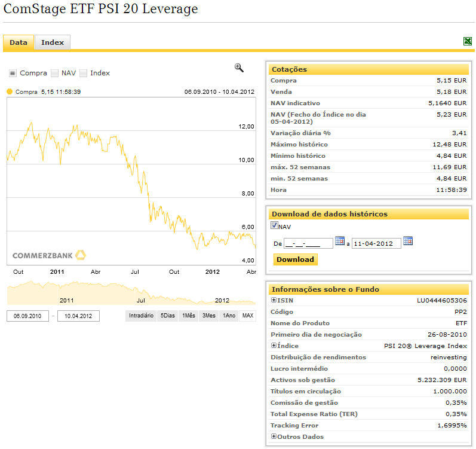Click the Código value PP2

(460, 311)
